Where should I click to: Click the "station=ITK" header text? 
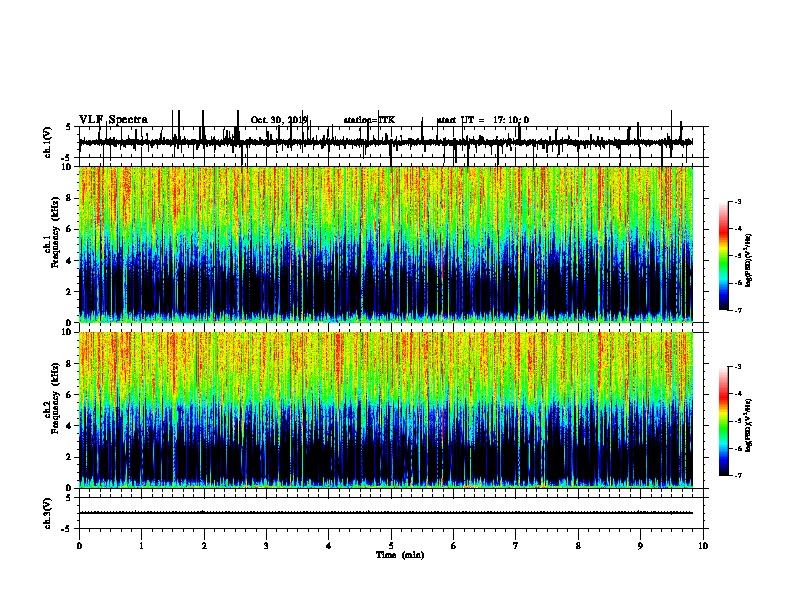[369, 120]
